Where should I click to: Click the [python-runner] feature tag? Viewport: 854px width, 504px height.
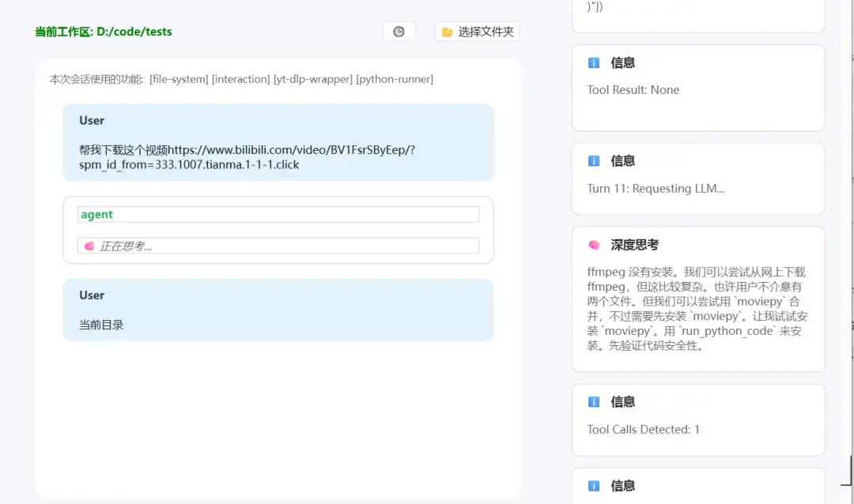point(395,79)
